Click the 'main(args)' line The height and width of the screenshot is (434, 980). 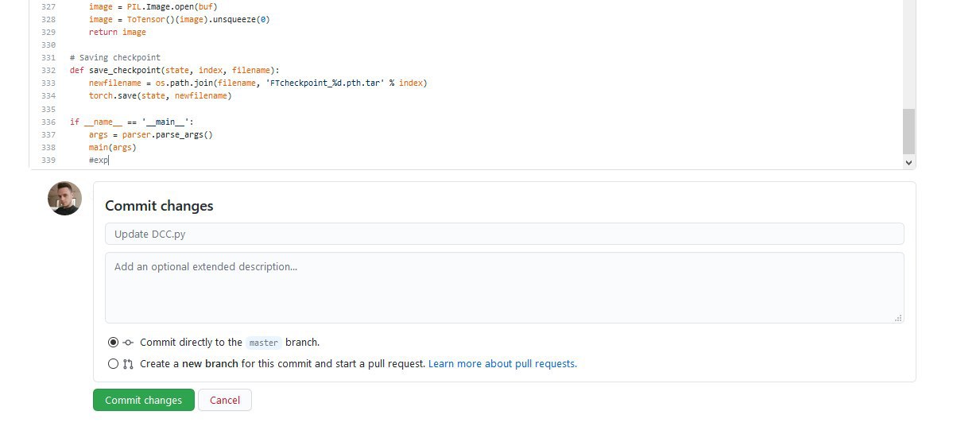tap(113, 147)
